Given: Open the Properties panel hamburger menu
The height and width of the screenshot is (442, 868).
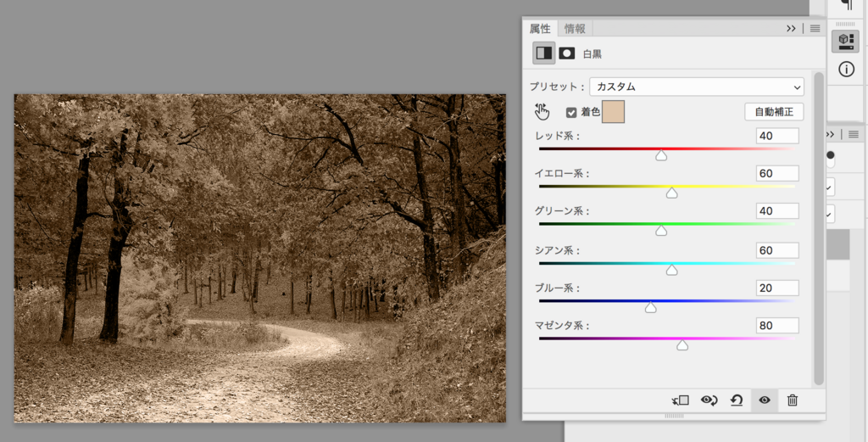Looking at the screenshot, I should tap(815, 28).
